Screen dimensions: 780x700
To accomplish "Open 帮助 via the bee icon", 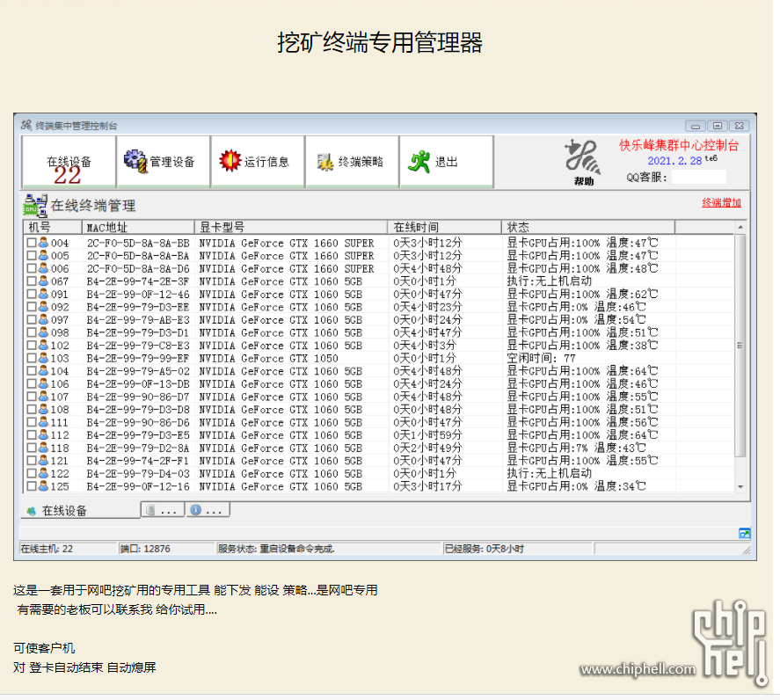I will click(x=583, y=163).
